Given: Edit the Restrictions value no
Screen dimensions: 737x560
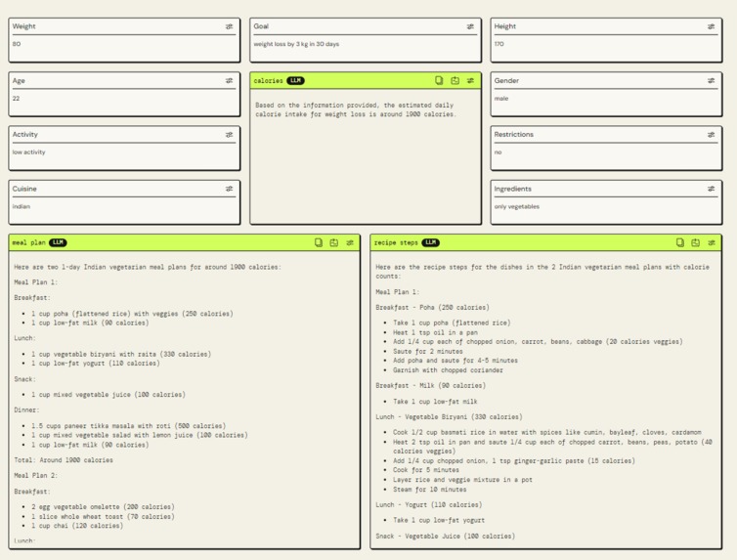Looking at the screenshot, I should [x=498, y=152].
